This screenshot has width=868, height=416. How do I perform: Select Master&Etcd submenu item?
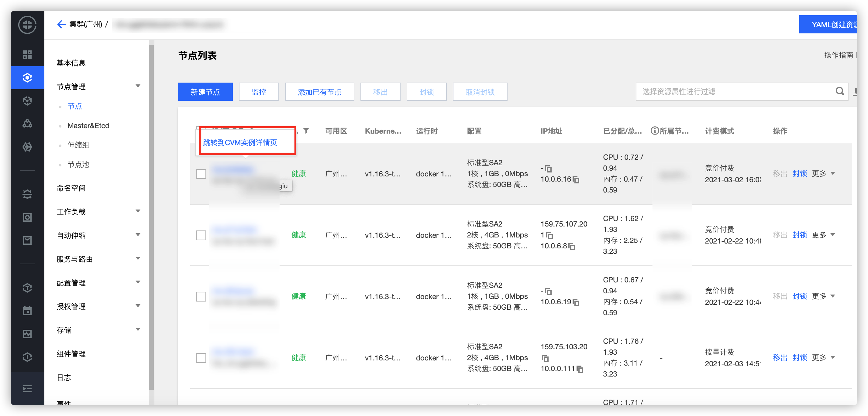[88, 125]
